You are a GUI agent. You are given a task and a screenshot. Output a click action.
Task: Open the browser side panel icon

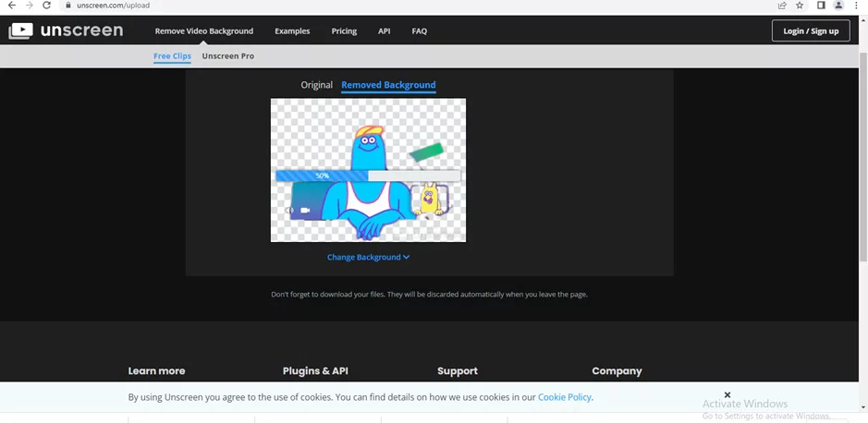822,6
